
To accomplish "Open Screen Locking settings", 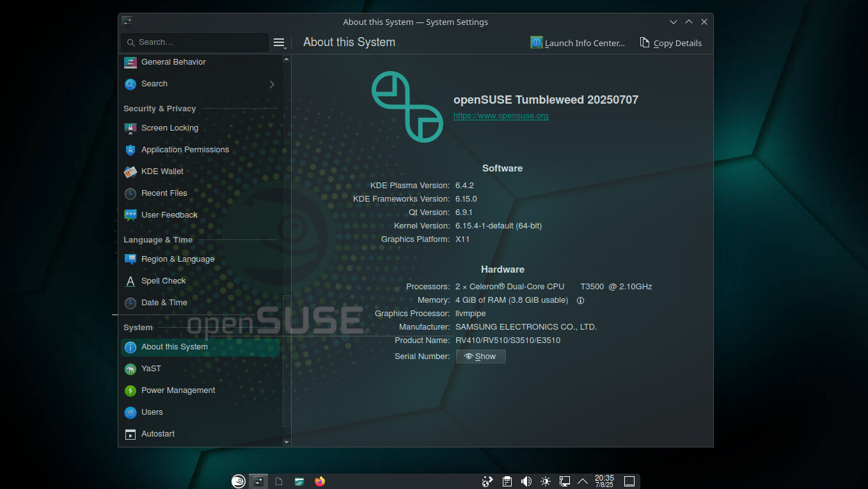I will pyautogui.click(x=170, y=128).
